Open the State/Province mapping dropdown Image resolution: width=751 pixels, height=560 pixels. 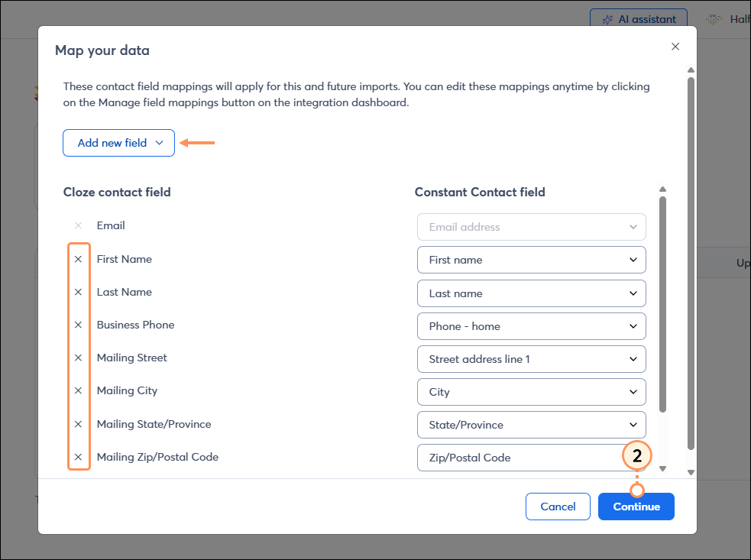[531, 425]
